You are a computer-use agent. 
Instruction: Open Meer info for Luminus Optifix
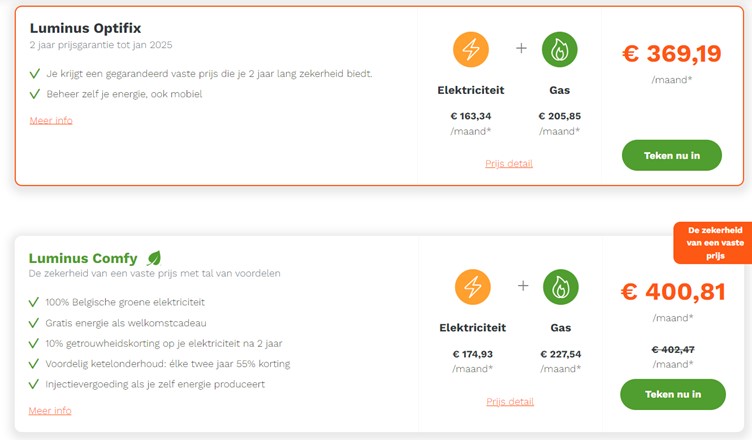51,121
